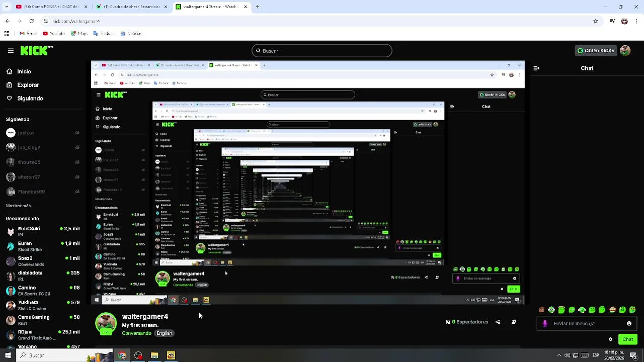Open File Explorer from the taskbar

tap(154, 355)
